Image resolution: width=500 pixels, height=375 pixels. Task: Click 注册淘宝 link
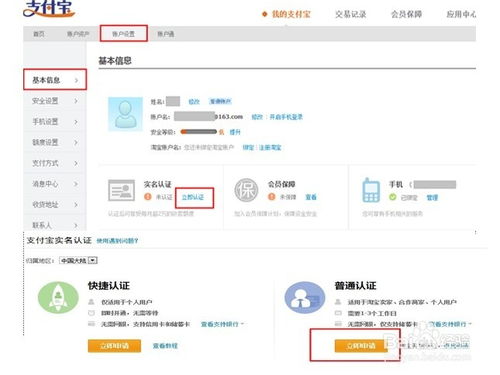pyautogui.click(x=270, y=147)
